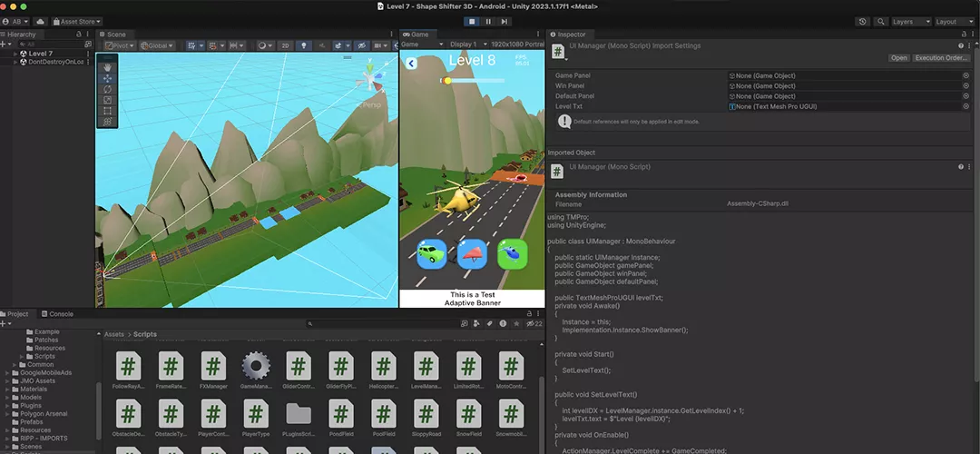Toggle Scene lighting bulb
This screenshot has width=980, height=454.
coord(304,45)
